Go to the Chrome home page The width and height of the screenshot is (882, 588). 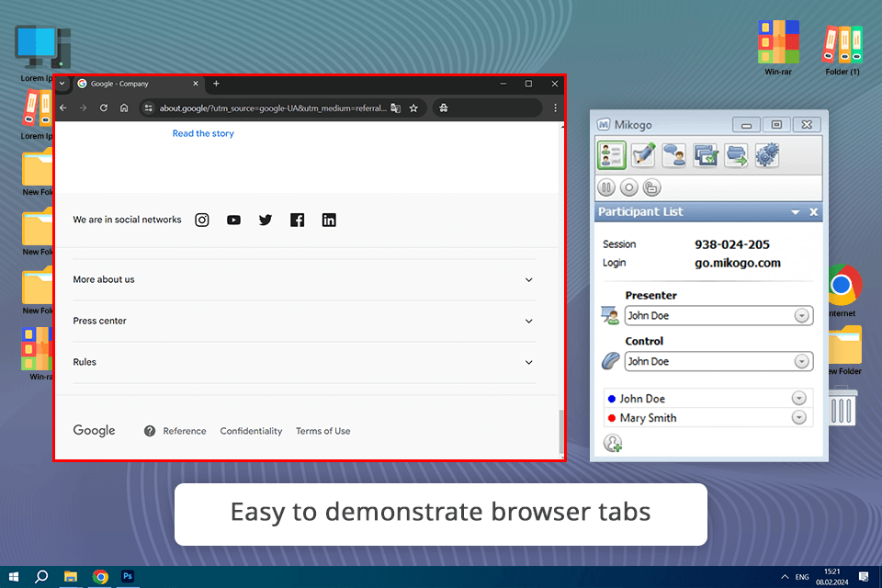[124, 108]
